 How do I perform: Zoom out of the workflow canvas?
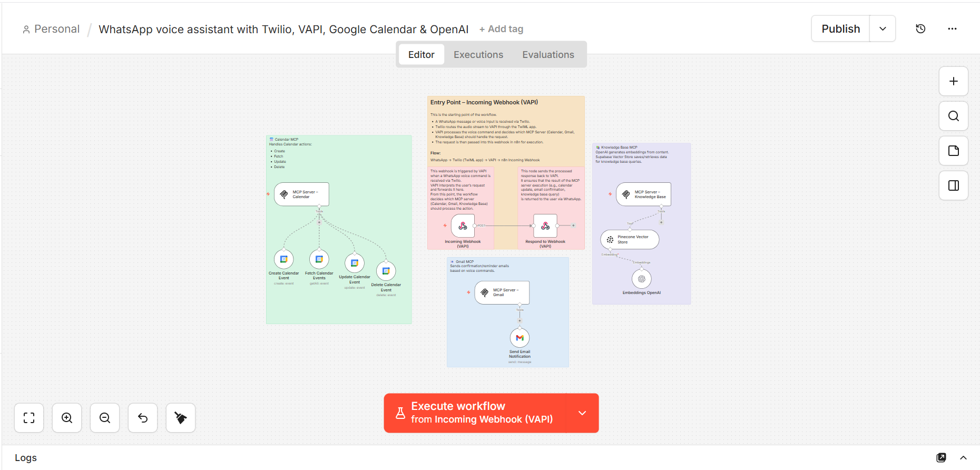pyautogui.click(x=105, y=418)
